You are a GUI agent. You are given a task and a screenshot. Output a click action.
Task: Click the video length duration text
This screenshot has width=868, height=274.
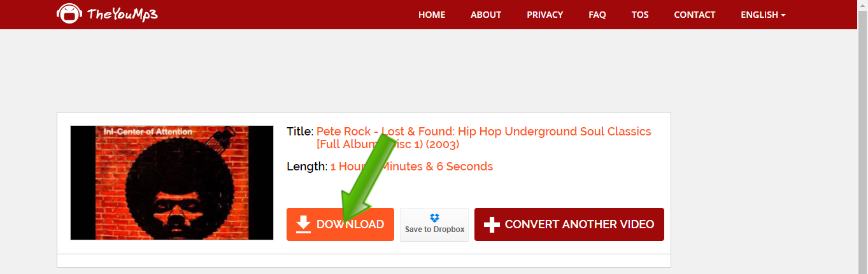(x=411, y=167)
